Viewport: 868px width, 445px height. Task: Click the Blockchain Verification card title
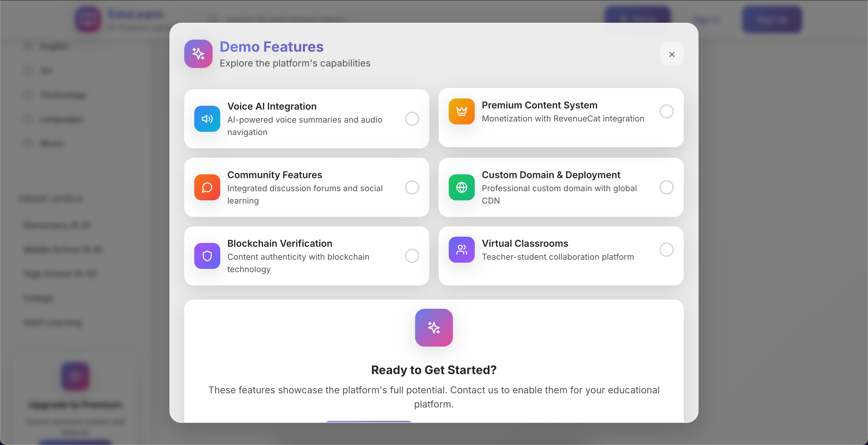tap(279, 243)
